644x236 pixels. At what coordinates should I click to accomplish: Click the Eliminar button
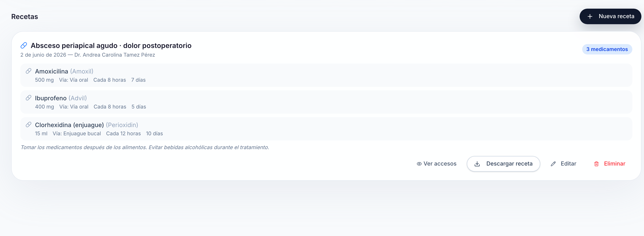point(609,164)
